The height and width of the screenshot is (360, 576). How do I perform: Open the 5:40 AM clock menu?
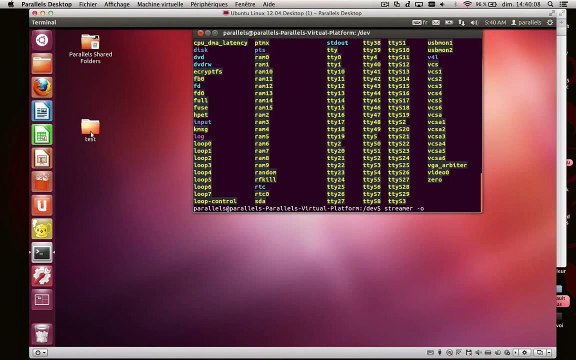point(495,22)
